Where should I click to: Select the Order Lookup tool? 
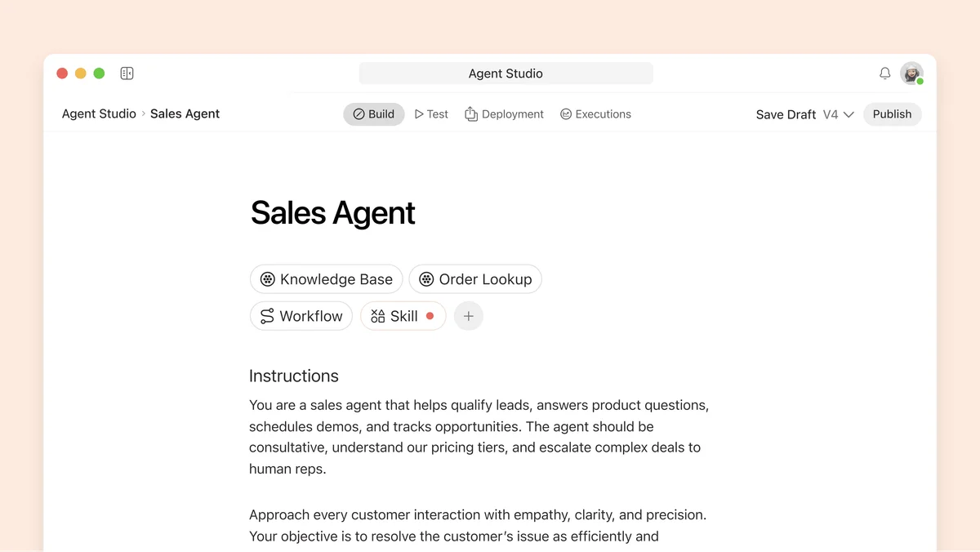[x=475, y=278]
